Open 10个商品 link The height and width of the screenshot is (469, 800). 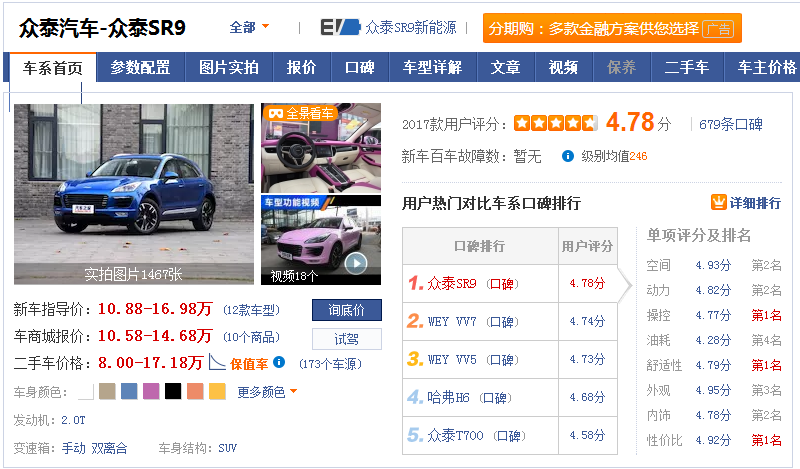(251, 337)
